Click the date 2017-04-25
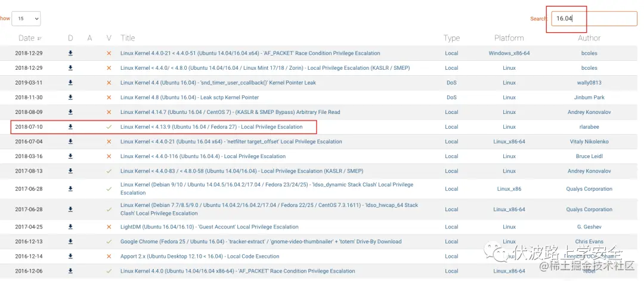This screenshot has width=644, height=281. click(x=29, y=227)
